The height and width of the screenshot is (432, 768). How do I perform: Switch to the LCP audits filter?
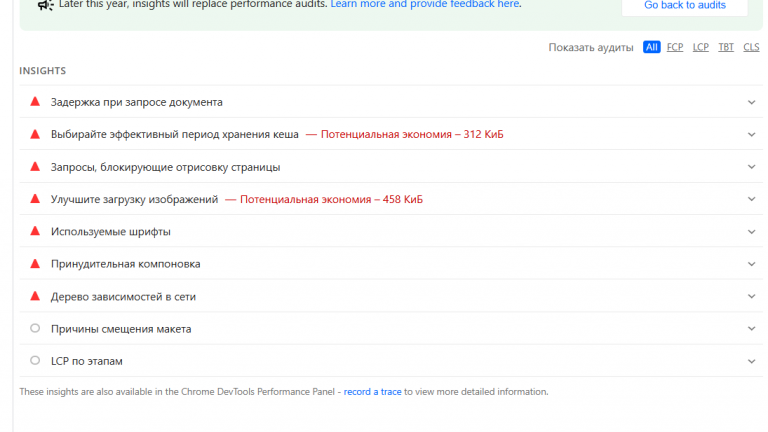700,47
